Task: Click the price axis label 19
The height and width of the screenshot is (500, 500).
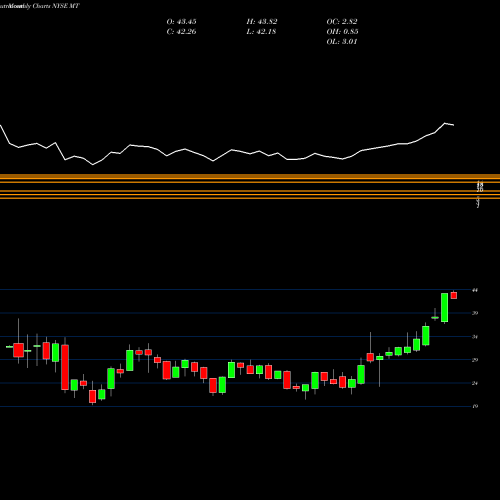Action: pyautogui.click(x=475, y=406)
